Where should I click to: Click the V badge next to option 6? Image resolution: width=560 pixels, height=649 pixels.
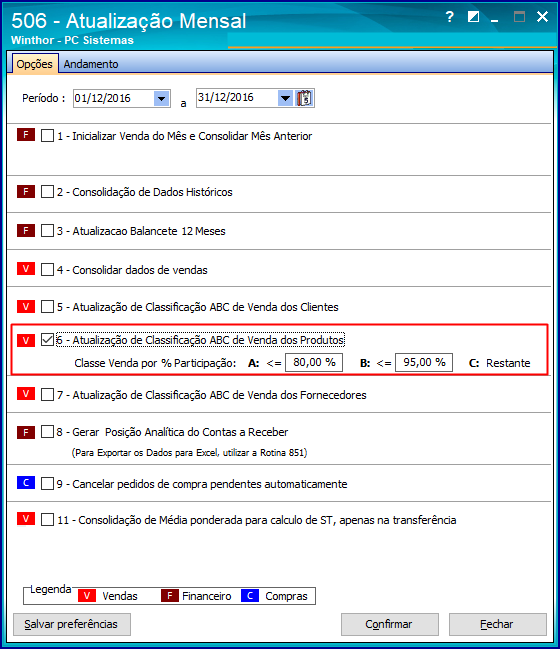26,340
